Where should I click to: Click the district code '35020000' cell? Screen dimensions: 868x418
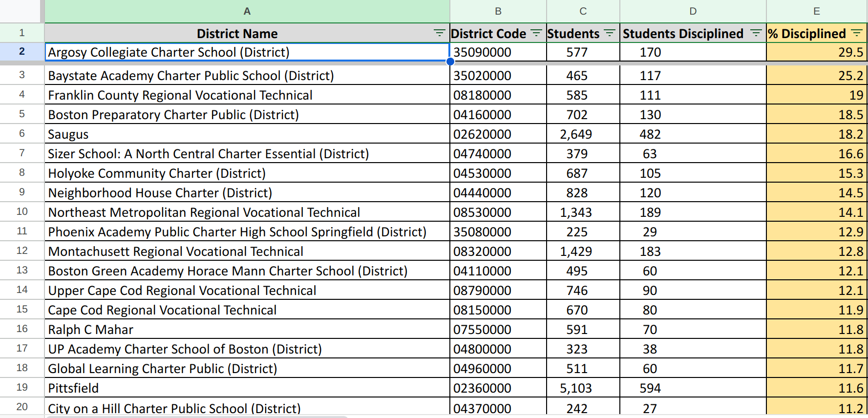498,75
